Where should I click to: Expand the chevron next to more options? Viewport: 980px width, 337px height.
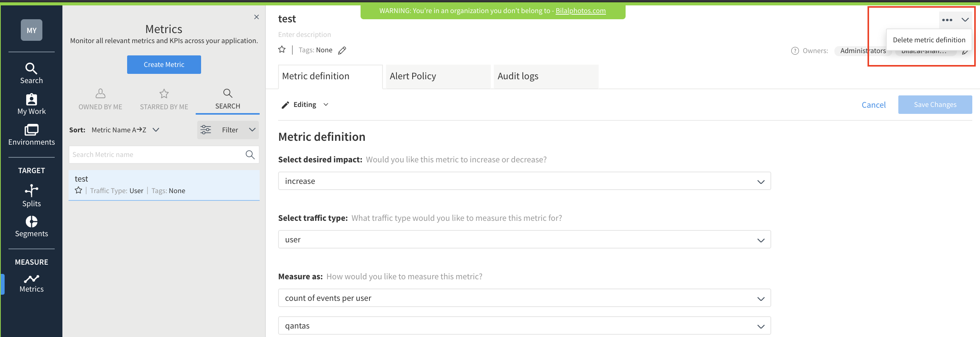coord(965,20)
